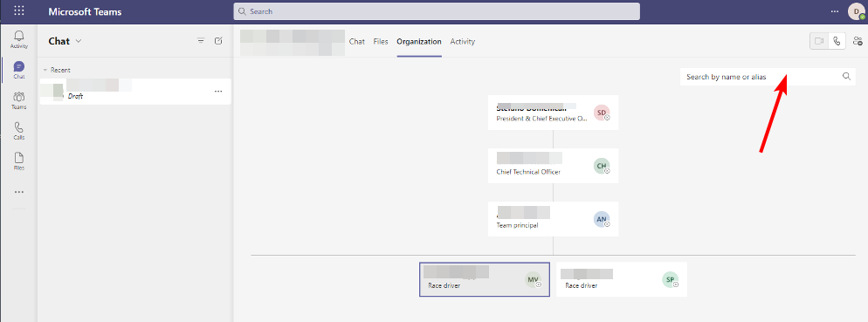Viewport: 868px width, 322px height.
Task: Start a new chat with compose icon
Action: (x=218, y=40)
